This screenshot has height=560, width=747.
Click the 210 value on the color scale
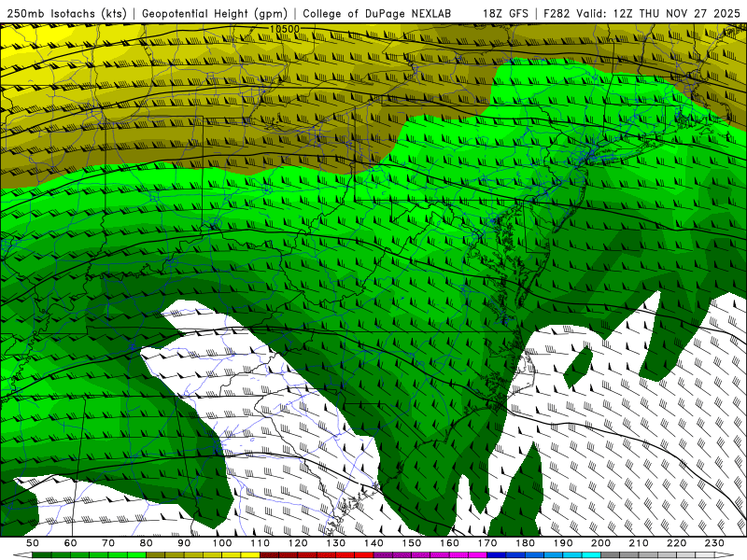pos(639,543)
